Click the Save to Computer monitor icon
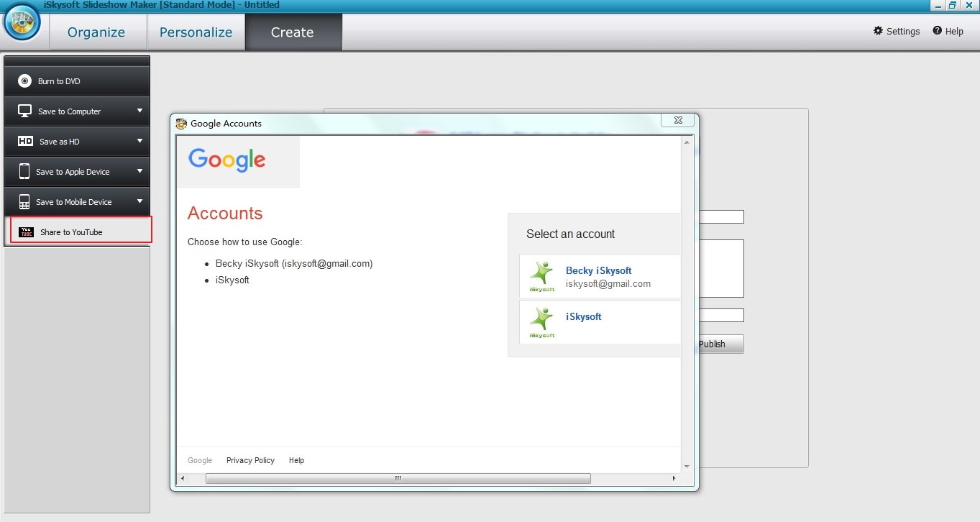Screen dimensions: 980x522 point(25,111)
